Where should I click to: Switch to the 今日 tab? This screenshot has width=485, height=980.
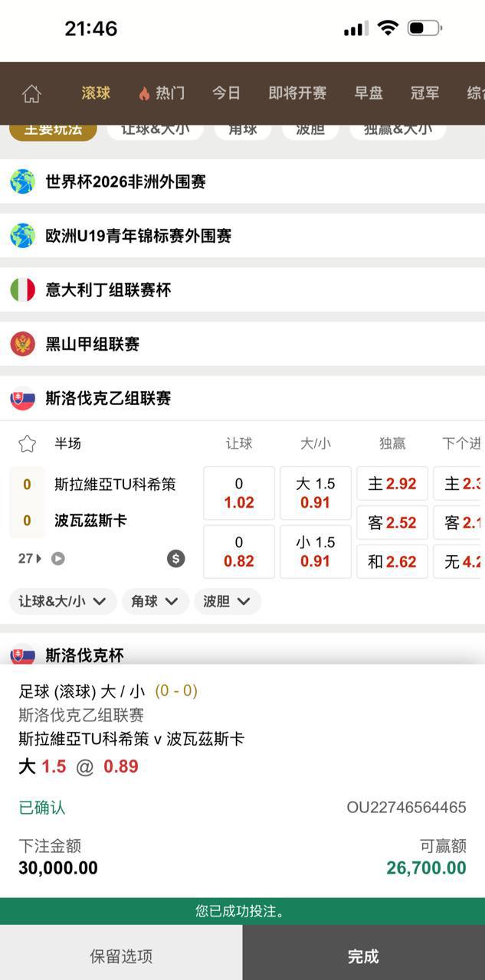point(226,93)
